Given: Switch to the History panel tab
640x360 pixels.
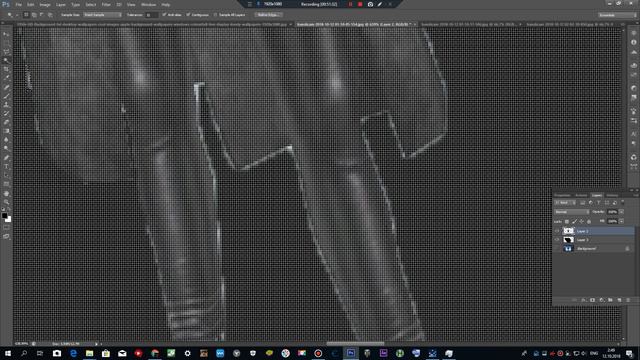Looking at the screenshot, I should tap(612, 196).
